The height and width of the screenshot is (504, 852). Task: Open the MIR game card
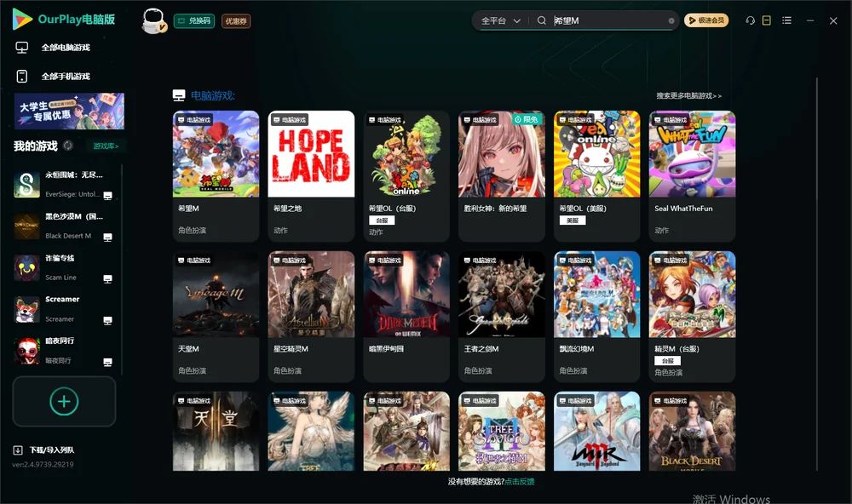point(596,432)
